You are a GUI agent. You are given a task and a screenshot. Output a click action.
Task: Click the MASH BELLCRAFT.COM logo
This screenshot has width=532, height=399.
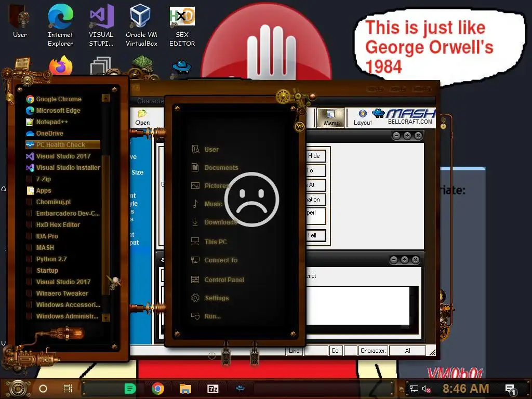click(x=404, y=117)
